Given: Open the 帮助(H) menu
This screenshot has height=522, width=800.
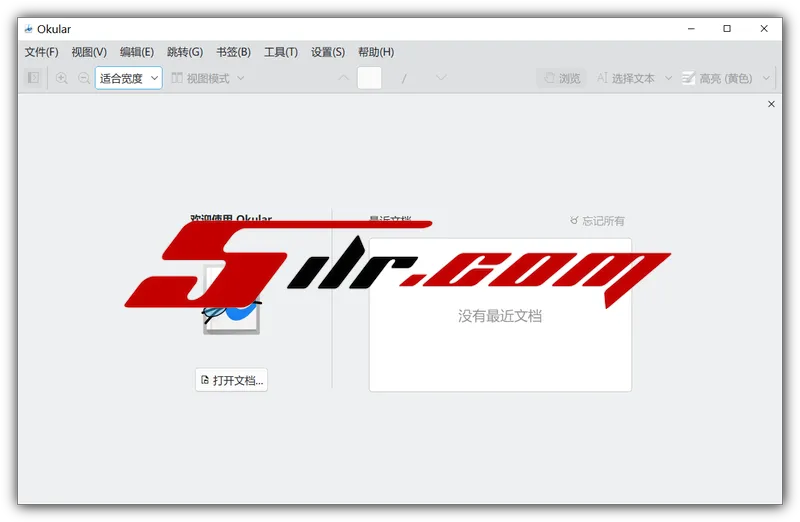Looking at the screenshot, I should coord(376,52).
